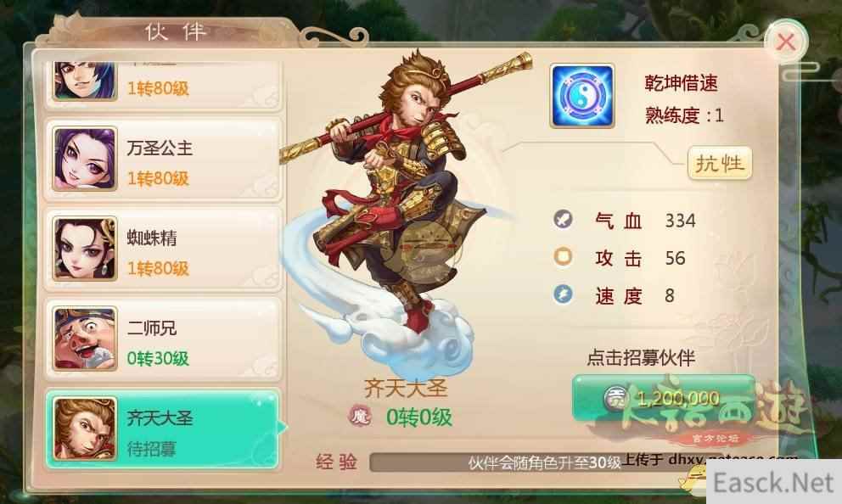Tap the 魔 race badge icon

(x=360, y=416)
